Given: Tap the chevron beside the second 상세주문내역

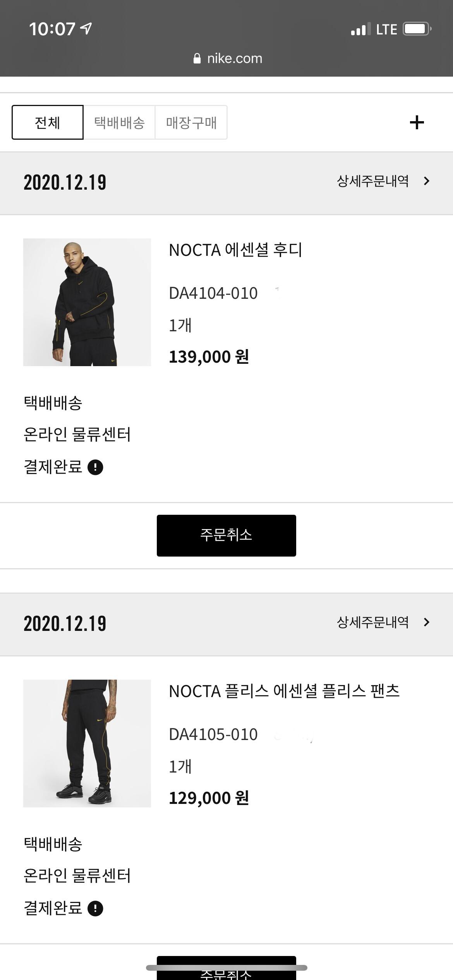Looking at the screenshot, I should [x=427, y=622].
